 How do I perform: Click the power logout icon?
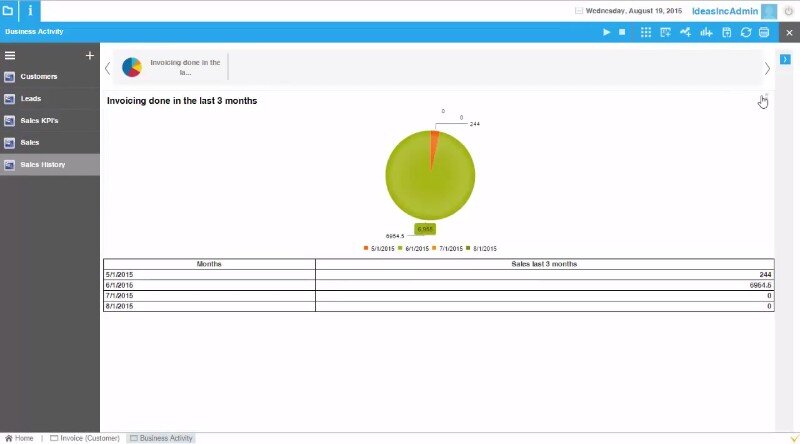click(788, 11)
